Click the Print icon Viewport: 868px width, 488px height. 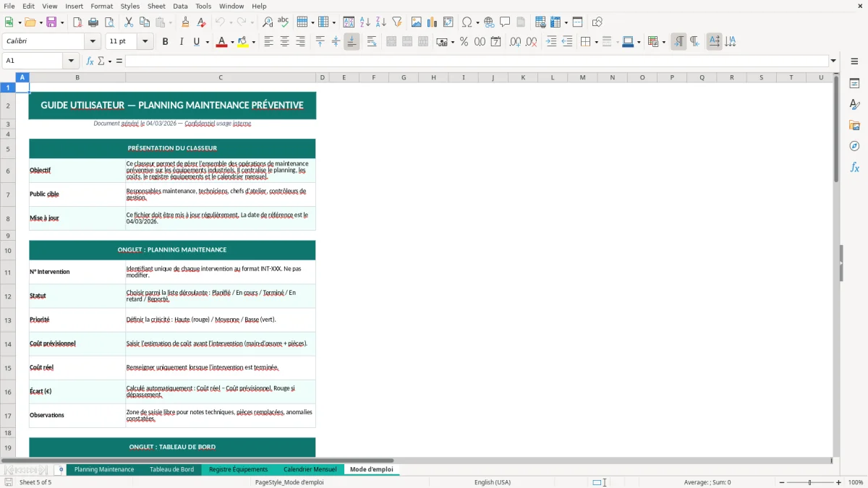click(93, 22)
